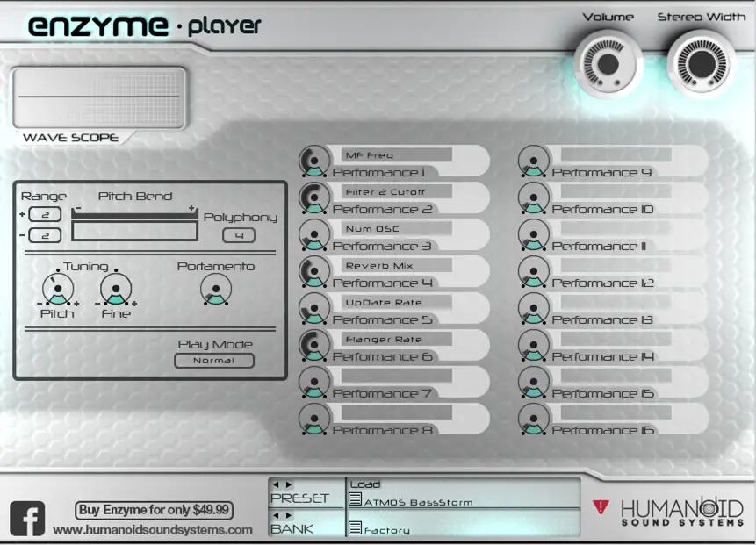This screenshot has height=545, width=756.
Task: Click the Wave Scope display
Action: pos(99,97)
